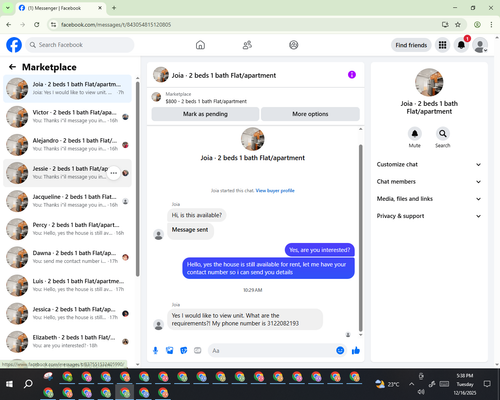Focus the Aa message input field
Image resolution: width=500 pixels, height=400 pixels.
point(272,351)
